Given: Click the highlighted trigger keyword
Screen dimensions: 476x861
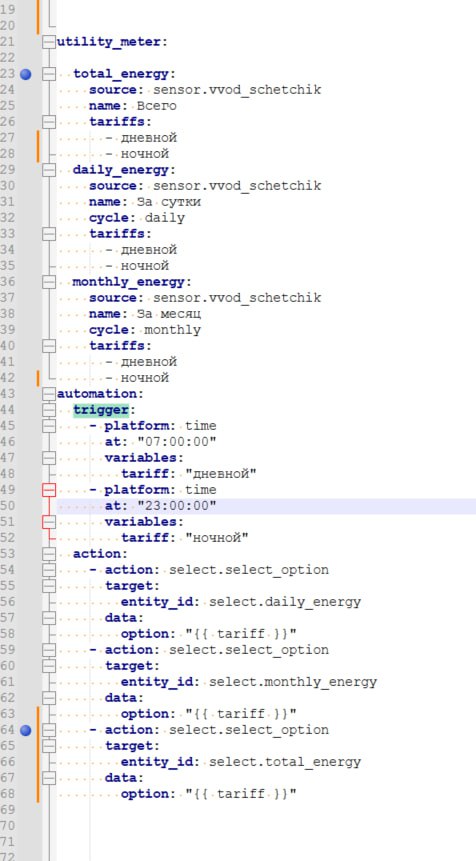Looking at the screenshot, I should click(100, 410).
